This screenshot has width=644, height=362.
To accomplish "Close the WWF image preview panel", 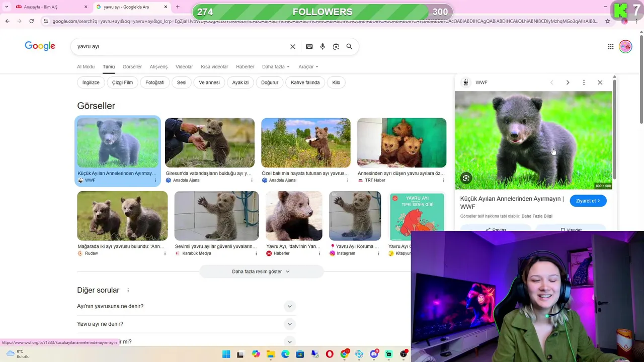I will [600, 82].
